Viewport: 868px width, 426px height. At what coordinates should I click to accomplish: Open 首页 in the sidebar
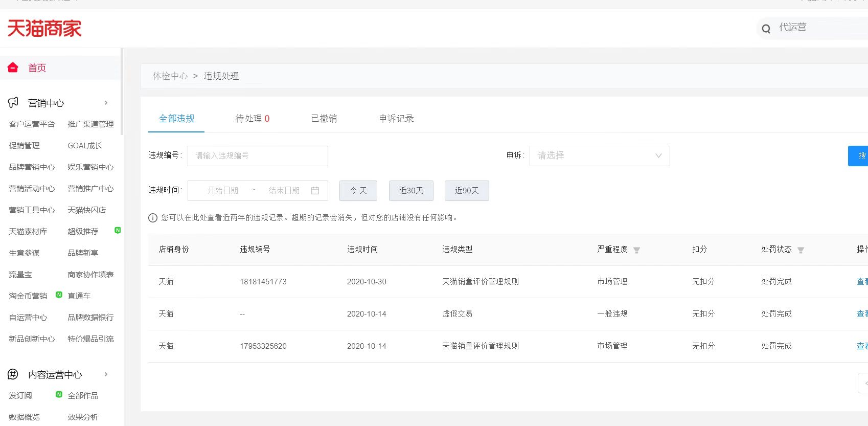(x=37, y=68)
